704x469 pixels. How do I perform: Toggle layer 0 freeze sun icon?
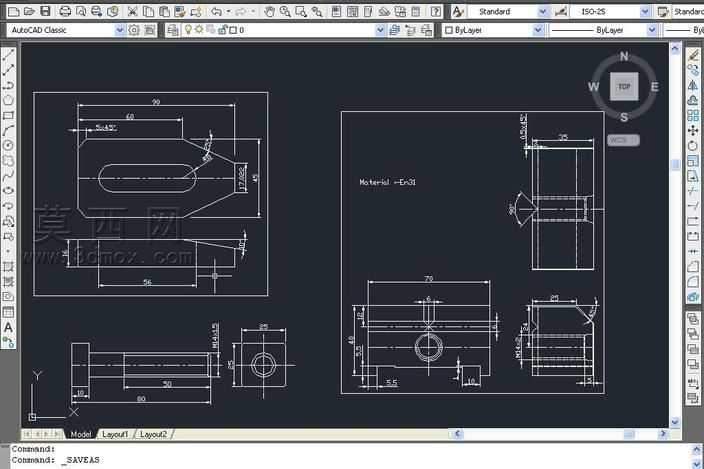[x=199, y=30]
